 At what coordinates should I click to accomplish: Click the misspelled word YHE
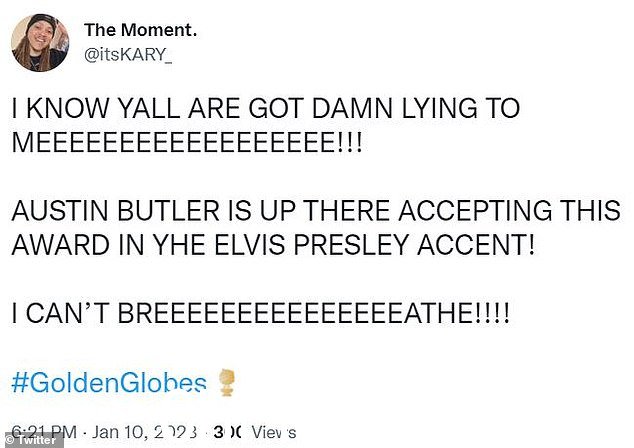click(x=179, y=245)
